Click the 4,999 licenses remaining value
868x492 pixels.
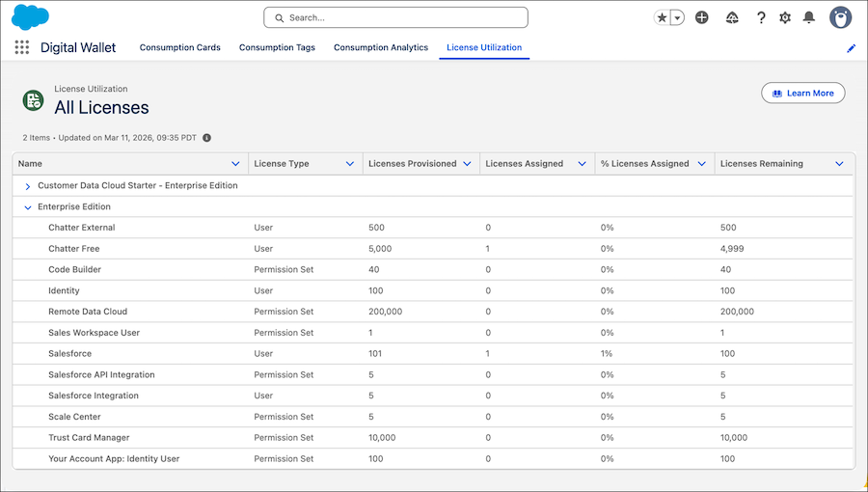(732, 249)
